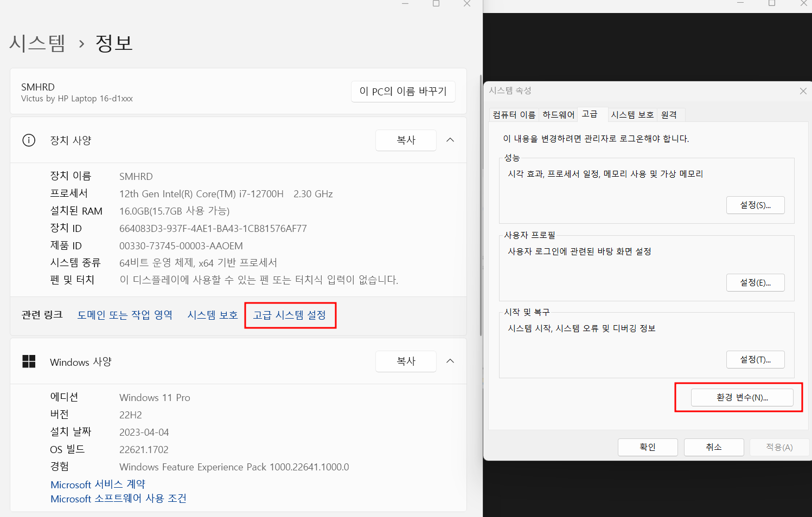Click the edition value Windows 11 Pro
This screenshot has width=812, height=517.
(155, 397)
